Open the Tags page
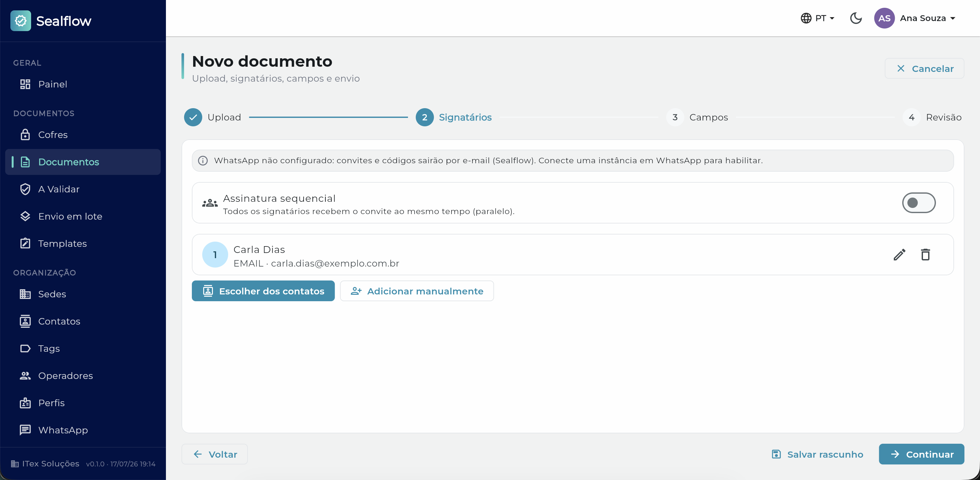This screenshot has width=980, height=480. pos(83,349)
